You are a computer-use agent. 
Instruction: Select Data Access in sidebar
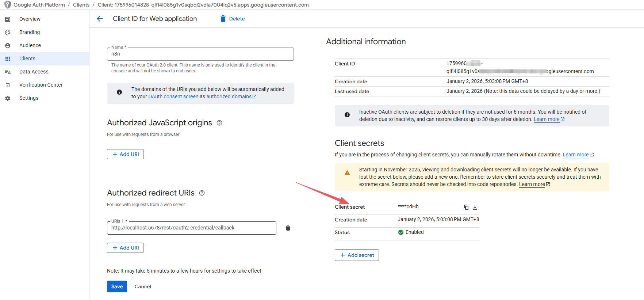(x=34, y=72)
